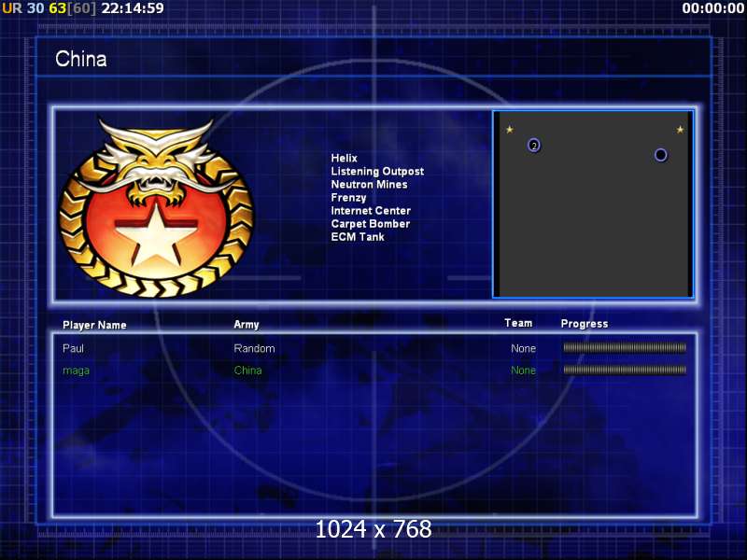Viewport: 747px width, 560px height.
Task: Click Paul's loading progress bar
Action: pos(625,348)
